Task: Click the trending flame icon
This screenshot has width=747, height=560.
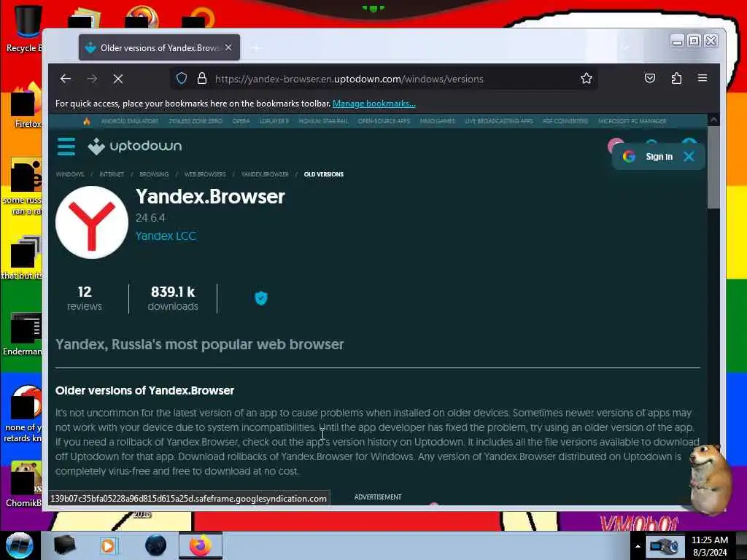Action: (x=87, y=121)
